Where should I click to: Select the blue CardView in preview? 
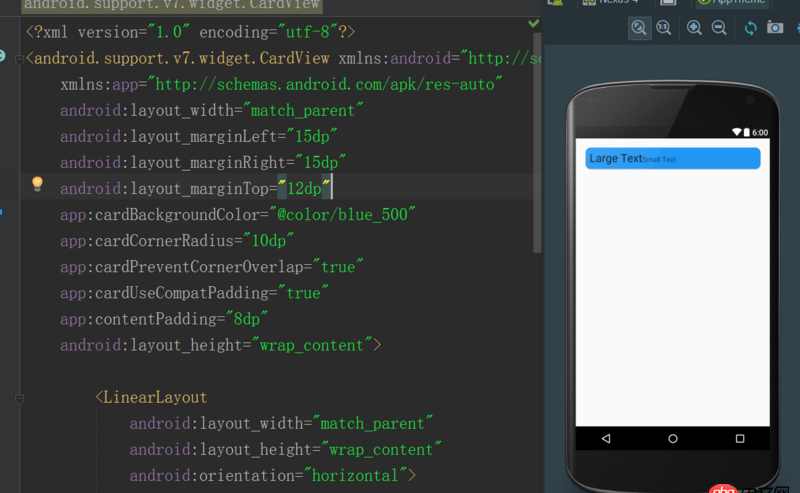point(672,158)
